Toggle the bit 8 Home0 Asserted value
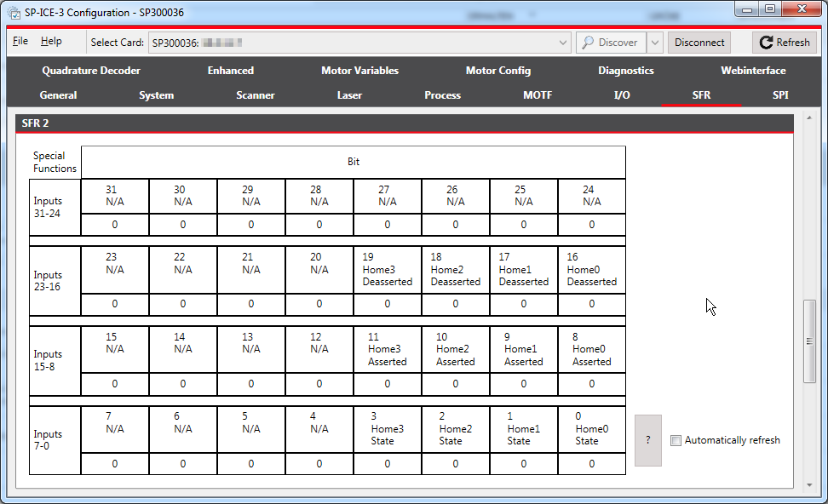The height and width of the screenshot is (504, 828). [591, 383]
